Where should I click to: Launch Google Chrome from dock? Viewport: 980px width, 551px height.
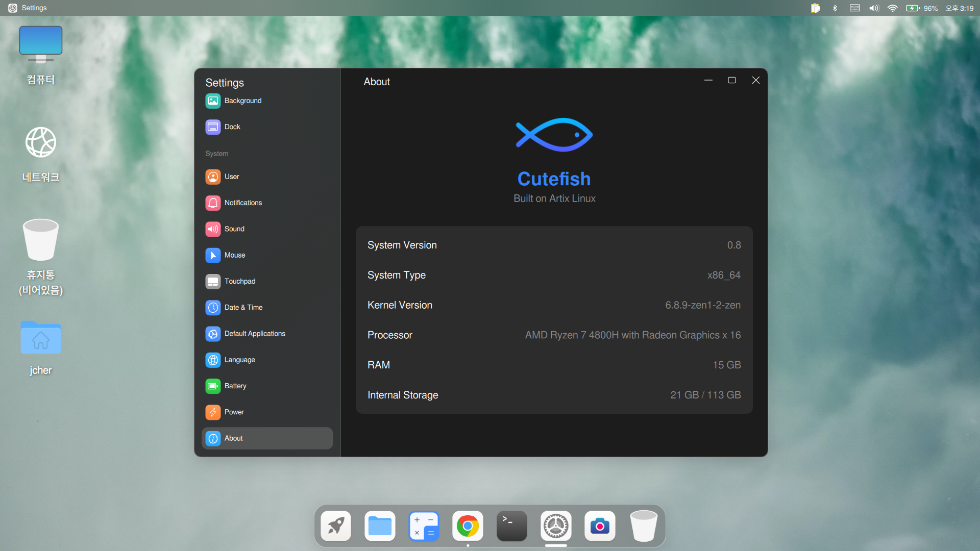(x=468, y=526)
